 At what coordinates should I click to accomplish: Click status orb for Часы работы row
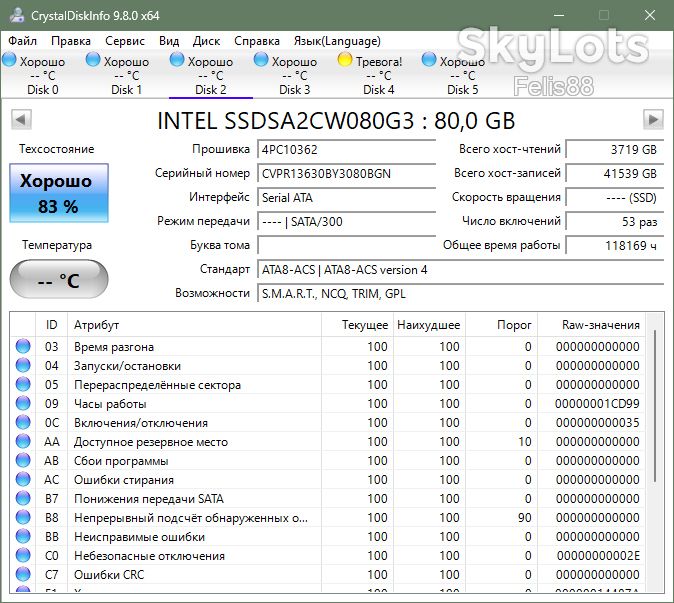click(x=23, y=404)
